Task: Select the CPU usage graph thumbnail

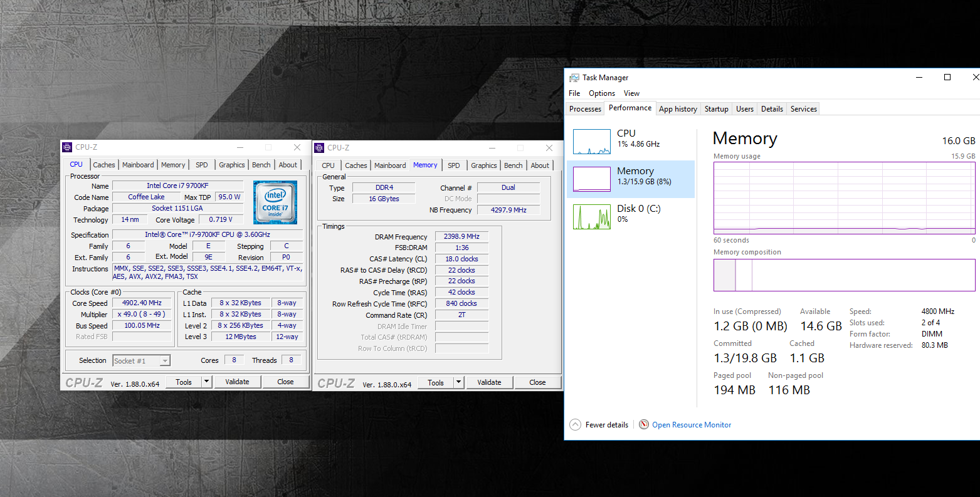Action: point(591,142)
